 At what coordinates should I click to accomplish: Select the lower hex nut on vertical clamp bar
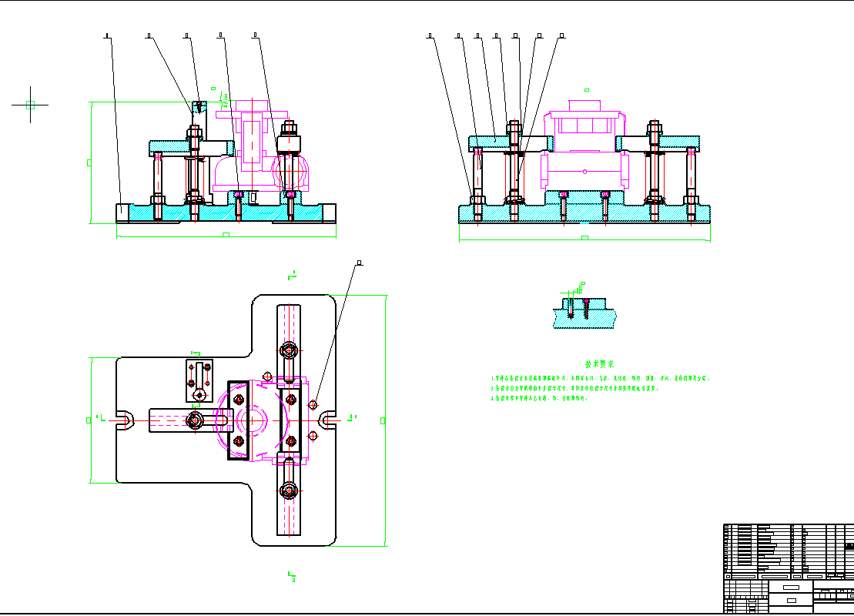289,490
